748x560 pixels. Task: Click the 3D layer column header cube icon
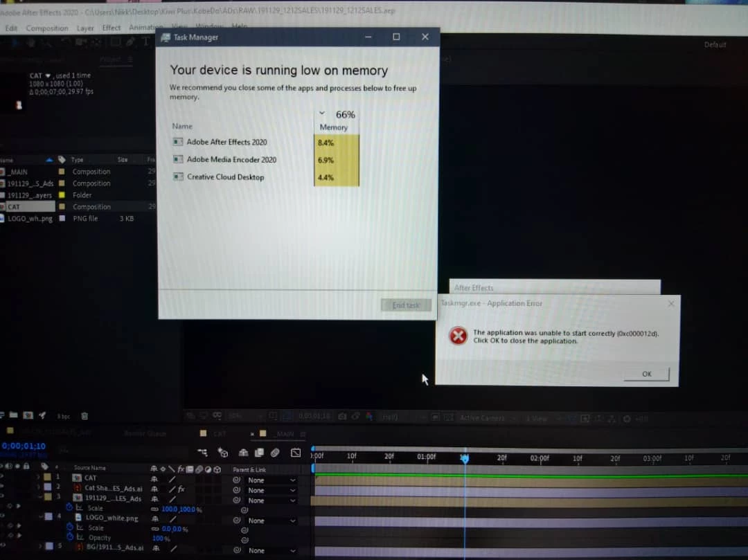click(x=217, y=469)
